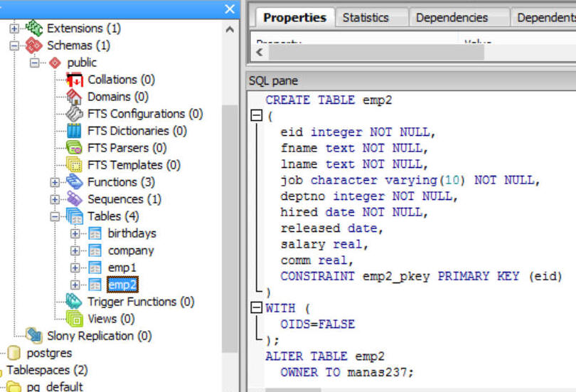Collapse the Tables node in tree

coord(55,216)
